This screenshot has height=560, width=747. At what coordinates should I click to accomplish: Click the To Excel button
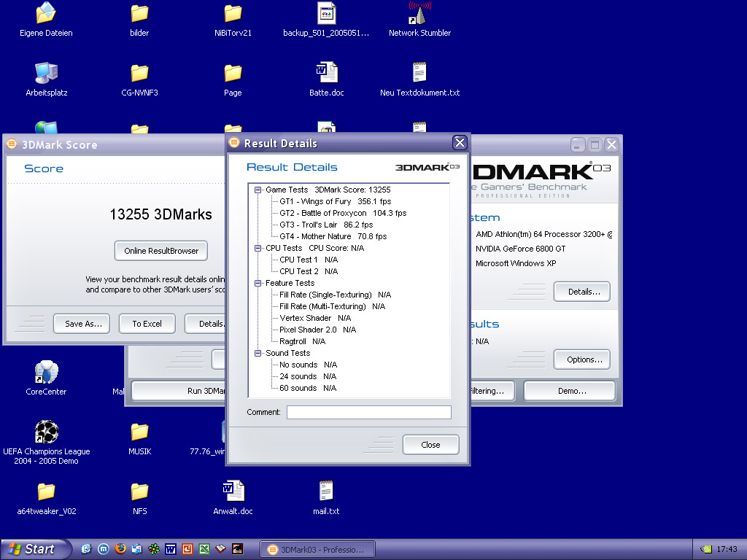(x=147, y=324)
